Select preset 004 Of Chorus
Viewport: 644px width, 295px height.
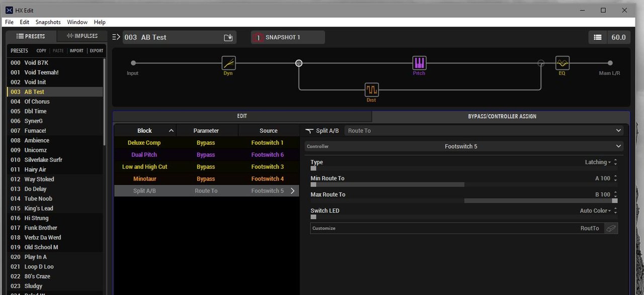55,102
